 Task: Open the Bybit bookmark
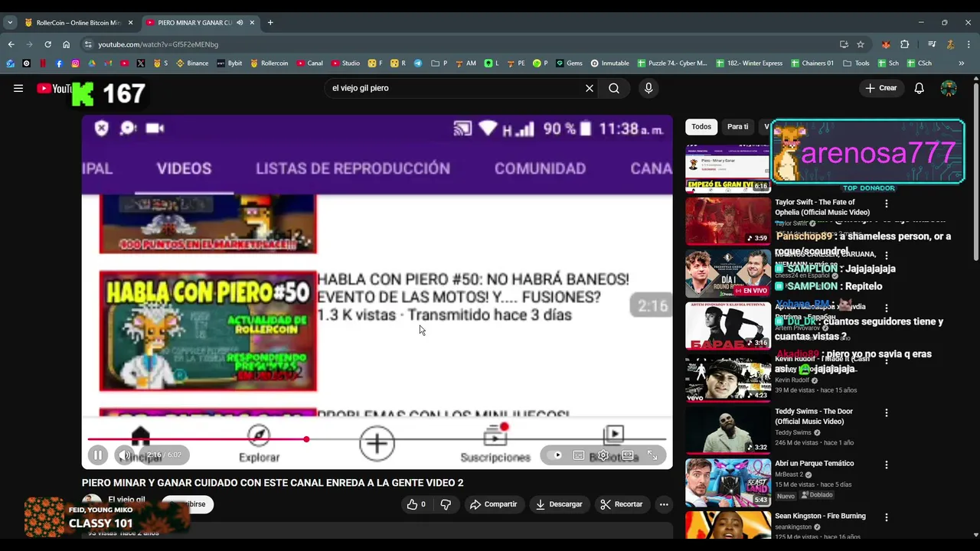[x=230, y=64]
